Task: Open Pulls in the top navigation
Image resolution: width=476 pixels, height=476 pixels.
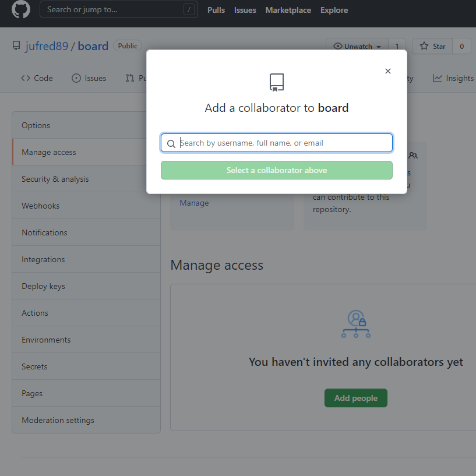Action: pyautogui.click(x=216, y=10)
